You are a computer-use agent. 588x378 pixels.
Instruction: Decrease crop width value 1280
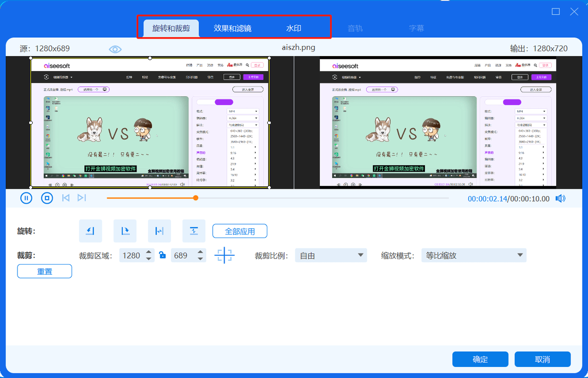point(149,259)
